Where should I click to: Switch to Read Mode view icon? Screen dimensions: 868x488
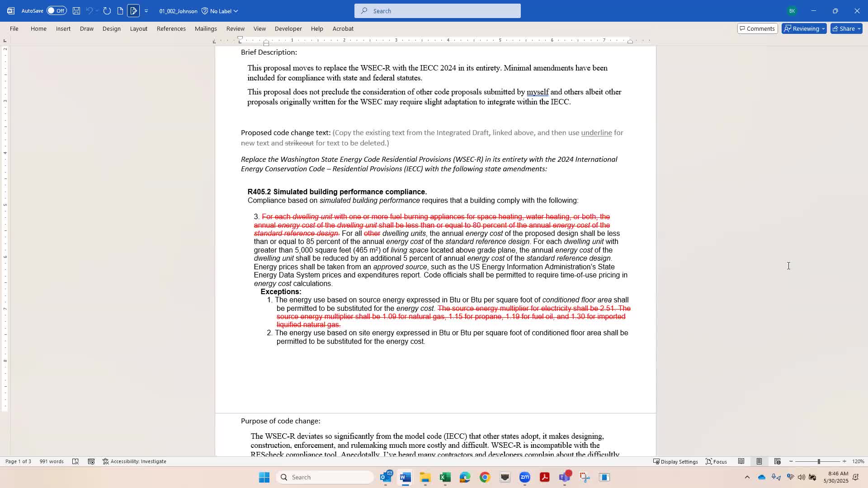tap(741, 461)
